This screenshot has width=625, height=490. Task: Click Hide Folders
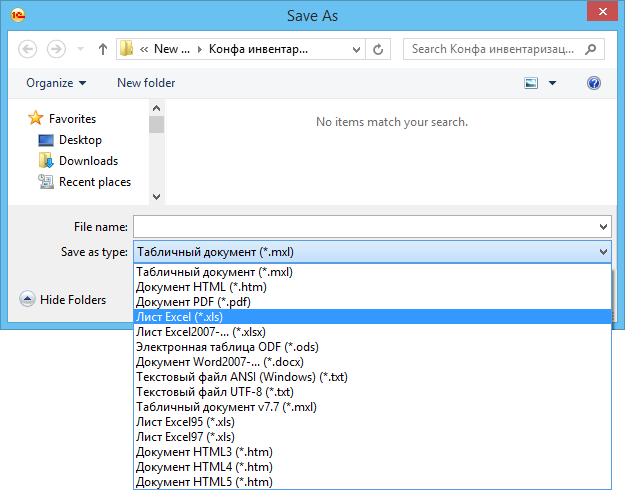point(73,299)
